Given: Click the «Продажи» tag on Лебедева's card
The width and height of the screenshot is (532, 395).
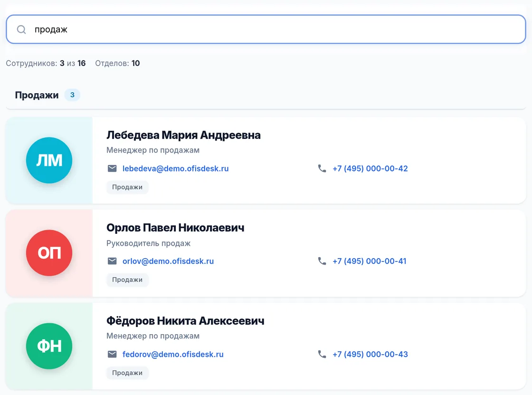Looking at the screenshot, I should 127,187.
